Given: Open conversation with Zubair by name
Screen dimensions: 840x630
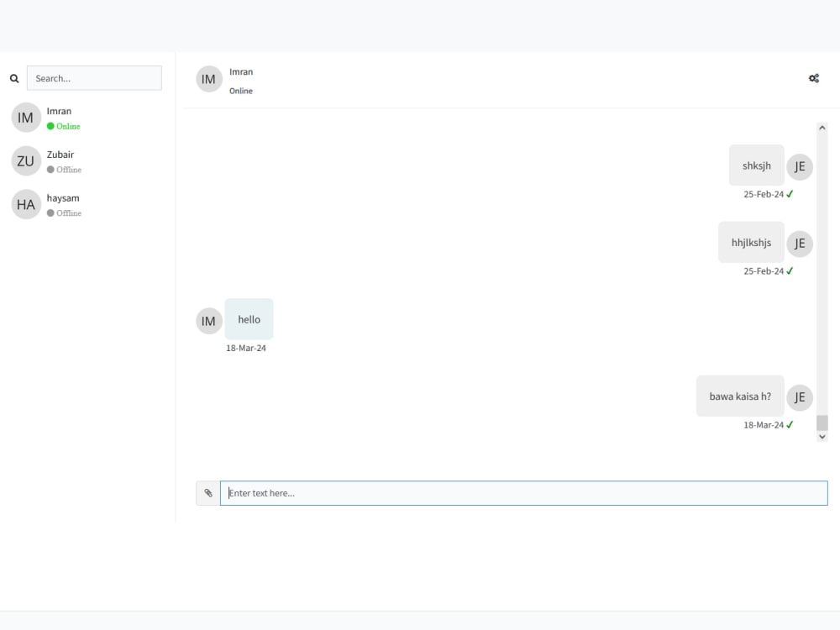Looking at the screenshot, I should [60, 155].
